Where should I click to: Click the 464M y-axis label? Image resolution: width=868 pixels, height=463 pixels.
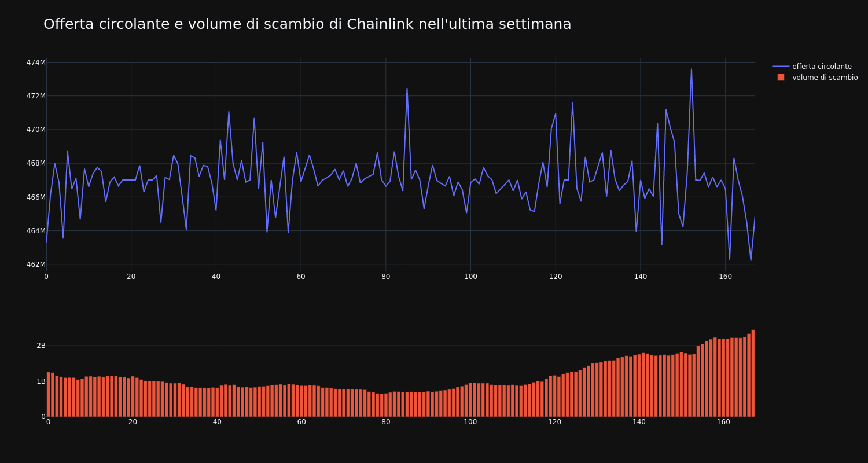point(36,231)
